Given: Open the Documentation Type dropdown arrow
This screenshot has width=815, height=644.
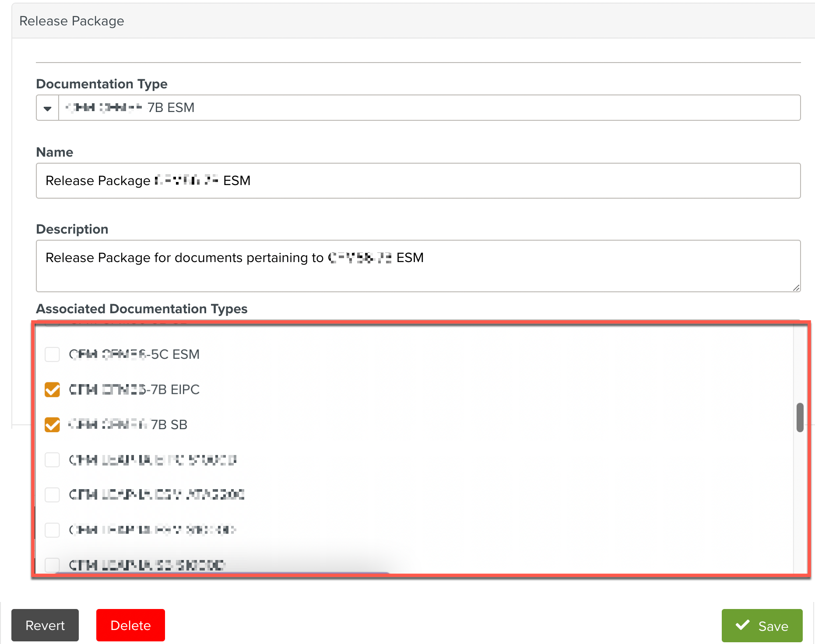Looking at the screenshot, I should (x=47, y=108).
